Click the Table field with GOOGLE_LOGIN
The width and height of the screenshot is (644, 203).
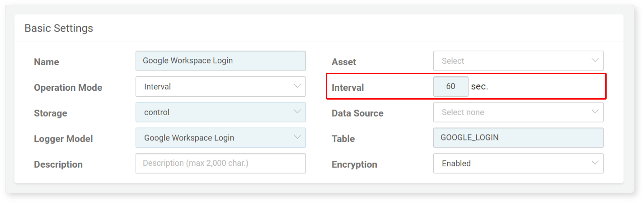(518, 138)
